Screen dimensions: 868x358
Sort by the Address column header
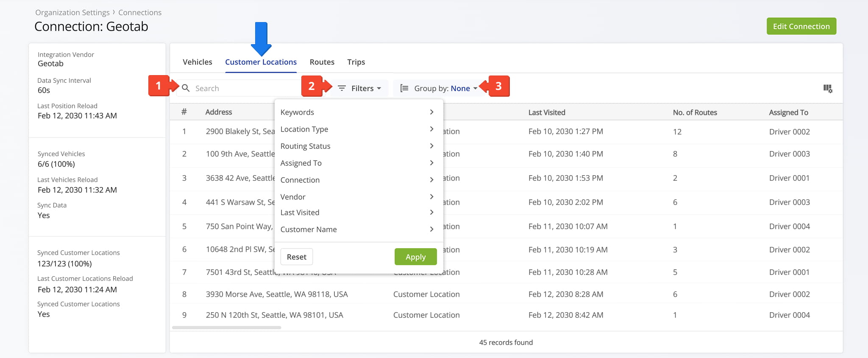coord(219,112)
